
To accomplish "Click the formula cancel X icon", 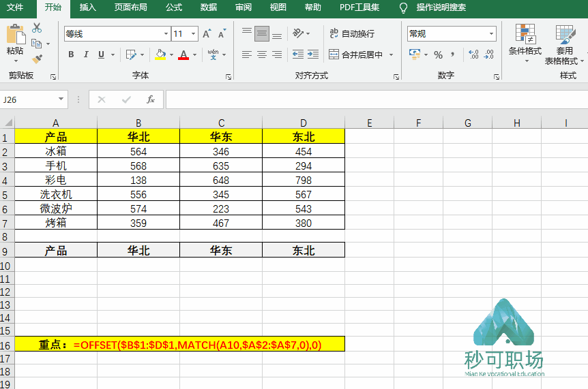I will pos(101,99).
